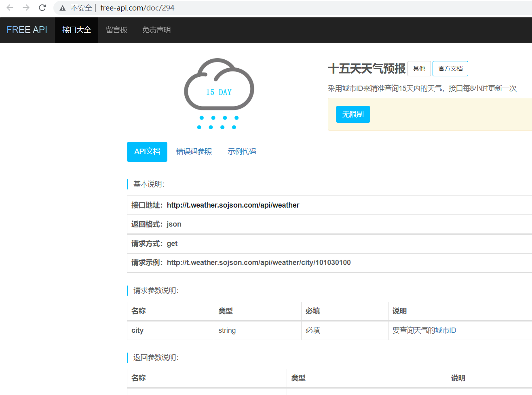
Task: Click the interface address http://t.weather.sojson.com/api/weather
Action: 233,205
